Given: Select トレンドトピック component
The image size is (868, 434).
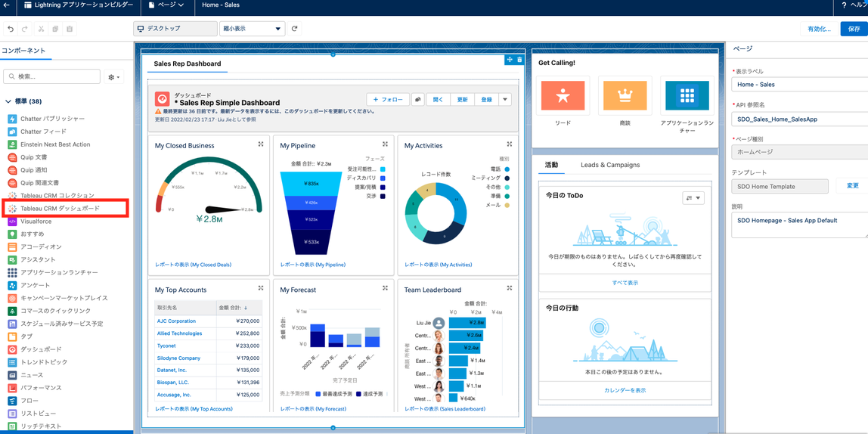Looking at the screenshot, I should [x=44, y=362].
